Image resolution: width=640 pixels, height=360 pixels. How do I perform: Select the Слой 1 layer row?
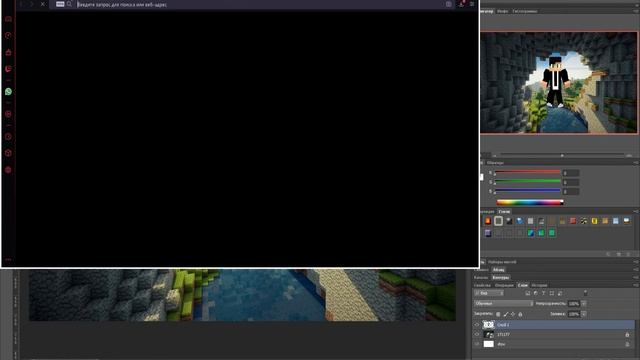point(554,325)
